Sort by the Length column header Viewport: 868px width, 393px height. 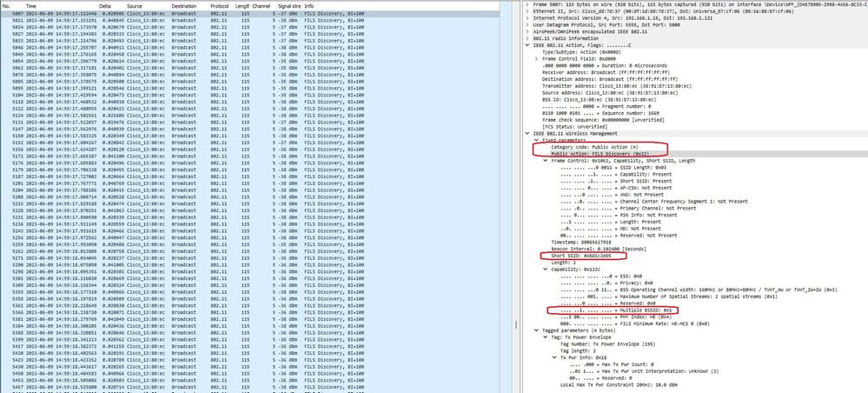click(x=243, y=5)
